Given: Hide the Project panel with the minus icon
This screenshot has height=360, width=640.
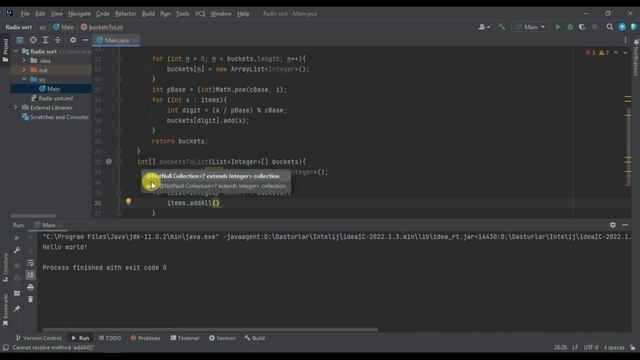Looking at the screenshot, I should point(85,40).
